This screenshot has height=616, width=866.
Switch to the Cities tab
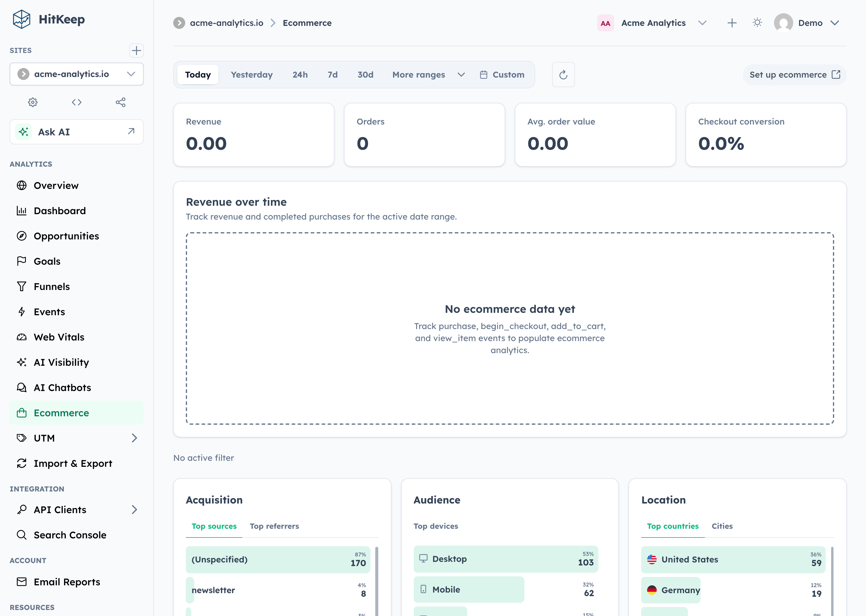tap(722, 526)
